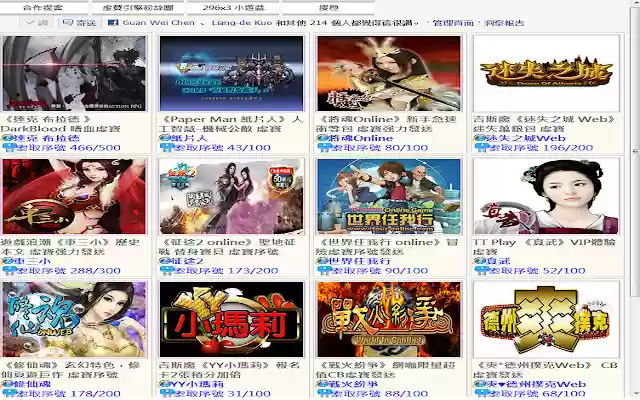Click the gift icon before 索取序號 31/100
Screen dimensions: 640x400
point(167,394)
